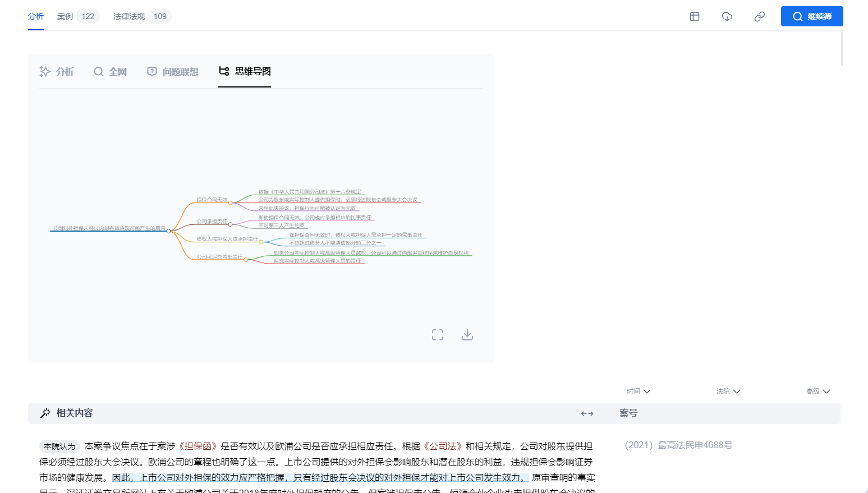The image size is (868, 493).
Task: Click mind map leaf 不应超过债务人不能清偿部分的二分之一
Action: (336, 243)
